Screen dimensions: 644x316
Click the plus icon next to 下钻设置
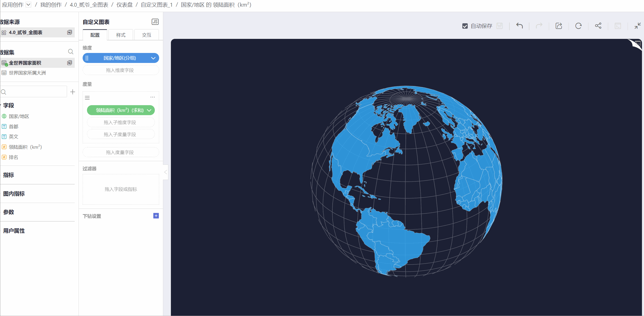(156, 216)
